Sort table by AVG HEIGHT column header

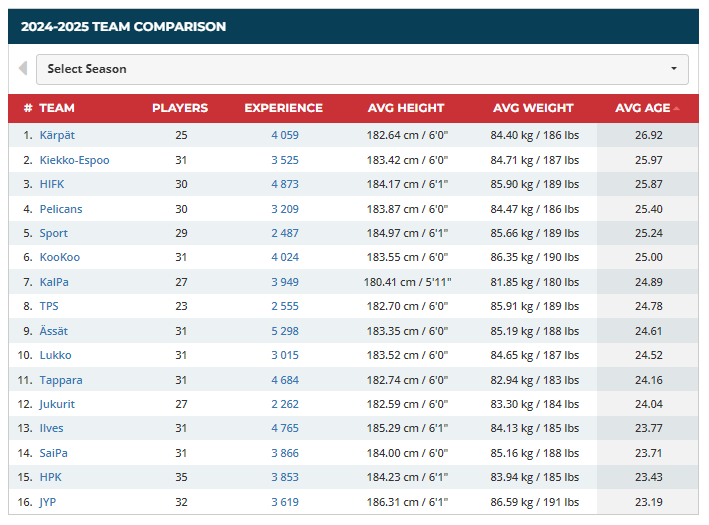(406, 108)
